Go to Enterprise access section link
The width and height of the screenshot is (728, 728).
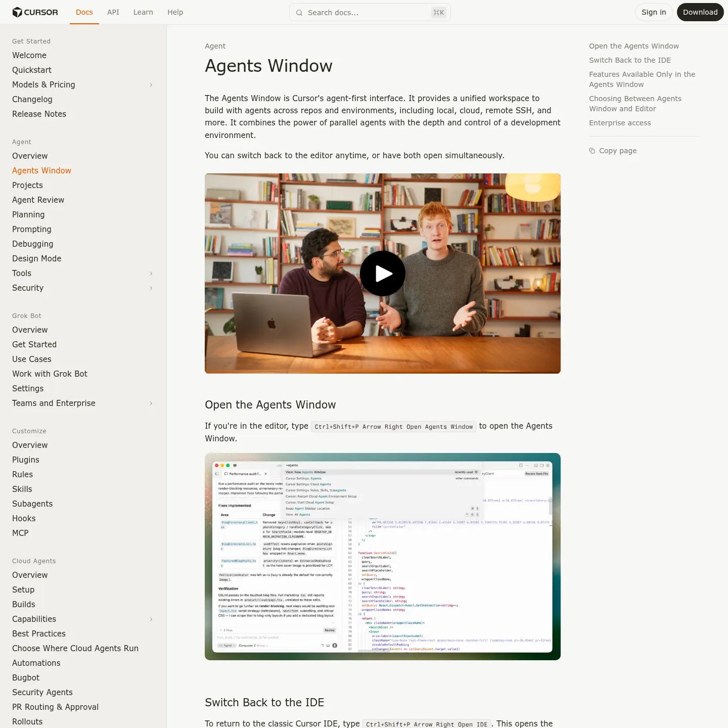click(x=620, y=123)
